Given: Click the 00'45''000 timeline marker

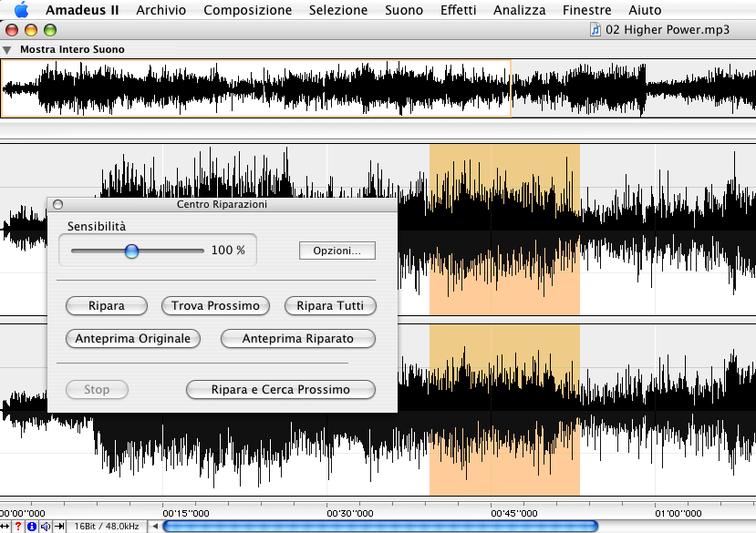Looking at the screenshot, I should [514, 513].
